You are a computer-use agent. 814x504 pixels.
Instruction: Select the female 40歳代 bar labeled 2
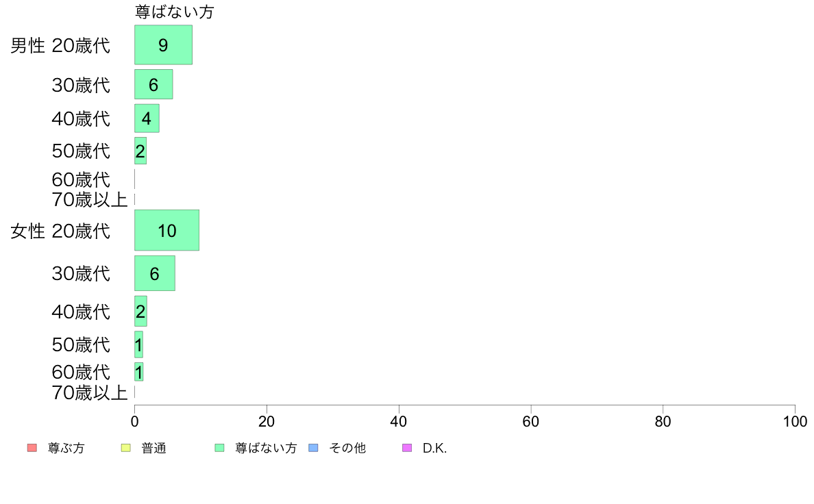pos(140,312)
